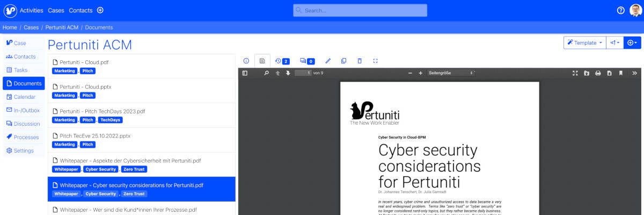Viewport: 644px width, 215px height.
Task: Click the PDF open file icon
Action: 587,73
